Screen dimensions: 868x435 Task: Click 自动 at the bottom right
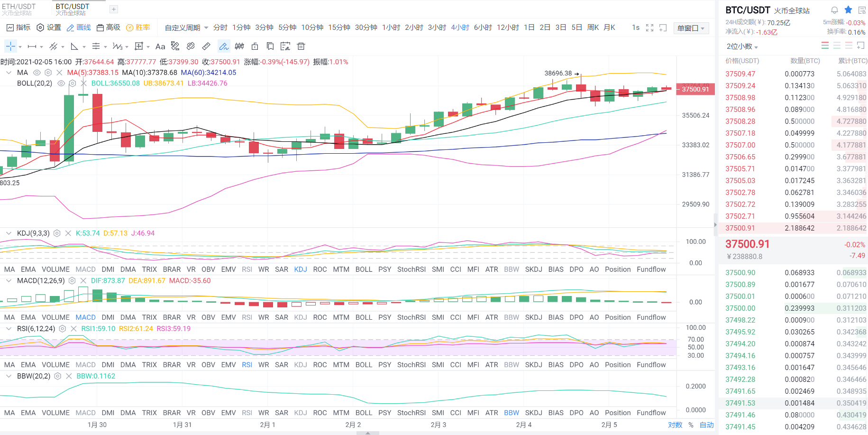(x=706, y=425)
